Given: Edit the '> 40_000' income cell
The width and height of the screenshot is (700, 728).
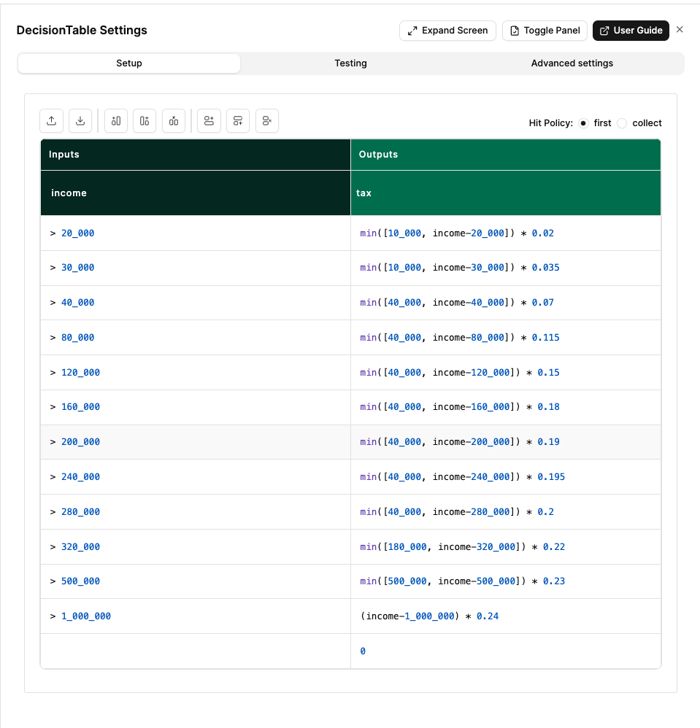Looking at the screenshot, I should point(196,303).
